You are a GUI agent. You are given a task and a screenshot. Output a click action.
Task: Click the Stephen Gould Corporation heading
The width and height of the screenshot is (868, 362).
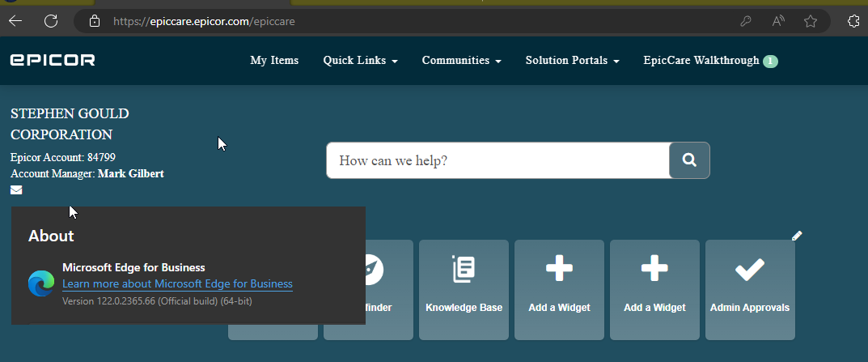click(x=70, y=124)
